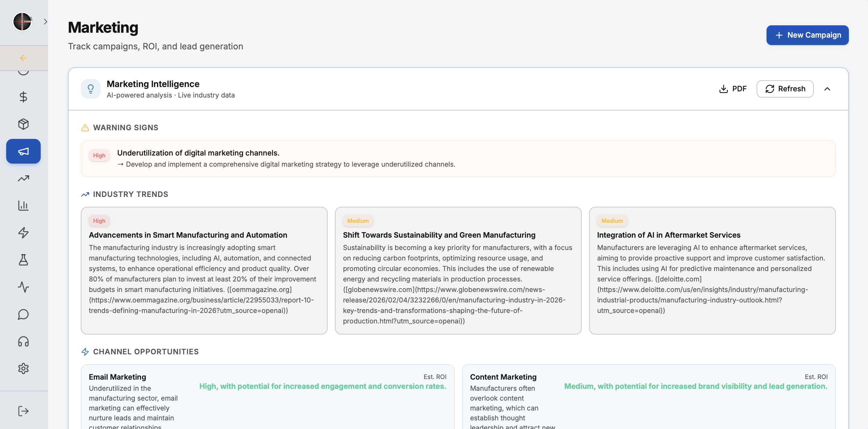Click the High badge on the warning sign
Screen dimensions: 868x429
(99, 156)
